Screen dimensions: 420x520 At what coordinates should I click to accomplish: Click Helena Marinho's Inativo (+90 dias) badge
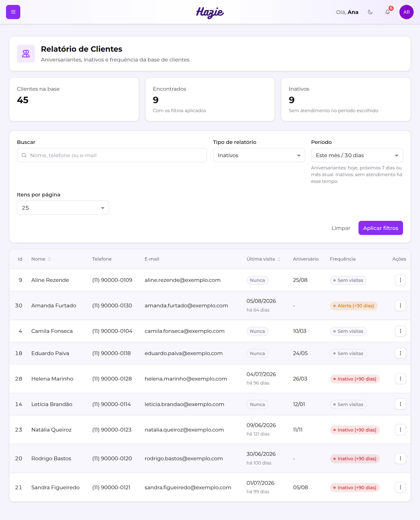pyautogui.click(x=355, y=379)
